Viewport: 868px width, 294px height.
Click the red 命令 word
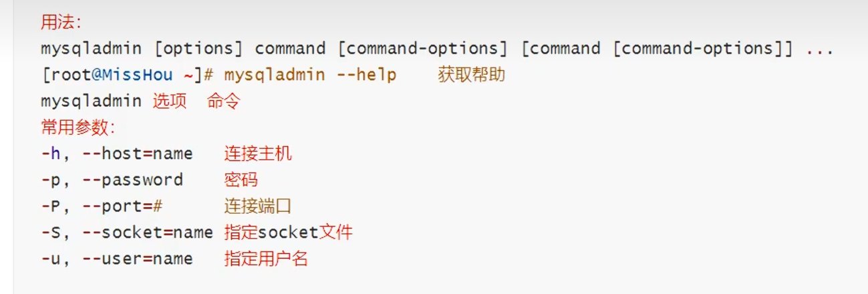(x=223, y=102)
